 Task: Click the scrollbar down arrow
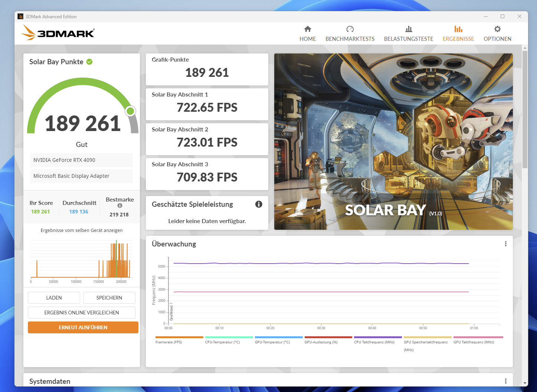[x=525, y=383]
